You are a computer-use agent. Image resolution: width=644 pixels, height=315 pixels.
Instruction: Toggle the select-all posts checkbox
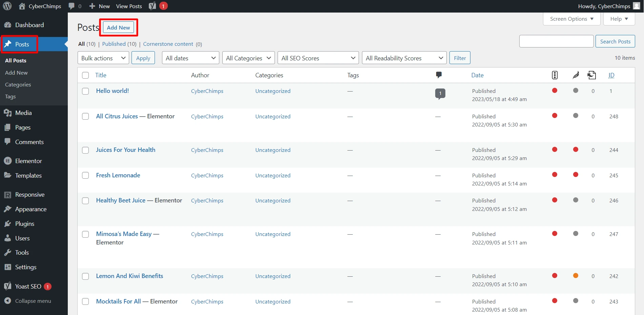point(85,75)
